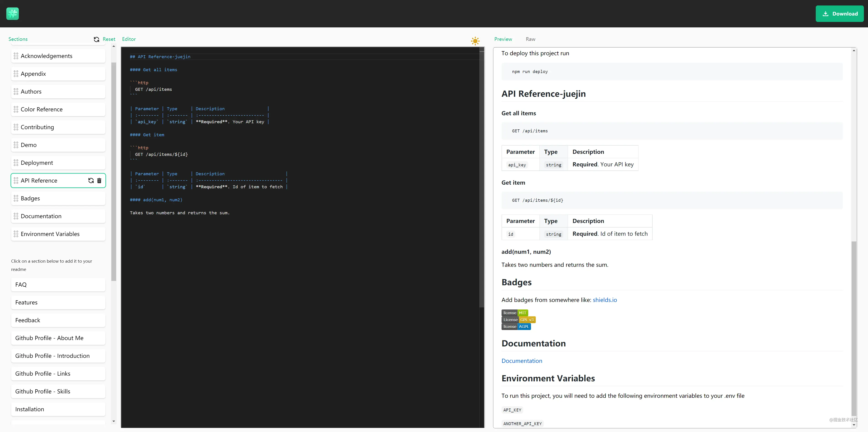
Task: Reset the API Reference section via its refresh icon
Action: coord(91,181)
